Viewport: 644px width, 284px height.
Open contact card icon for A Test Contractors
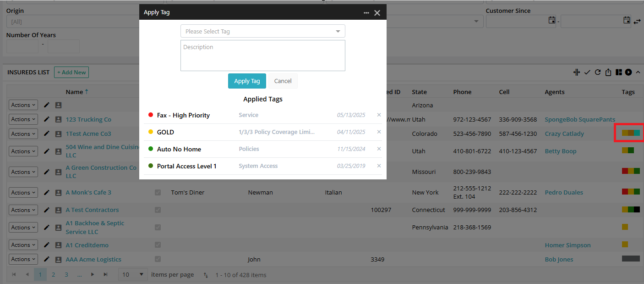point(58,210)
